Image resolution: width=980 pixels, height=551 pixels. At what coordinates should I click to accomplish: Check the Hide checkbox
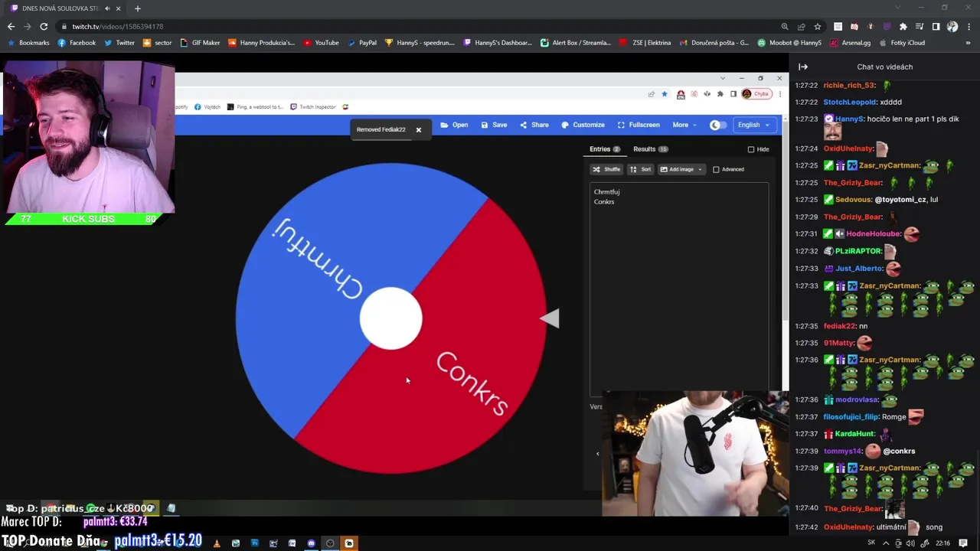[x=751, y=149]
